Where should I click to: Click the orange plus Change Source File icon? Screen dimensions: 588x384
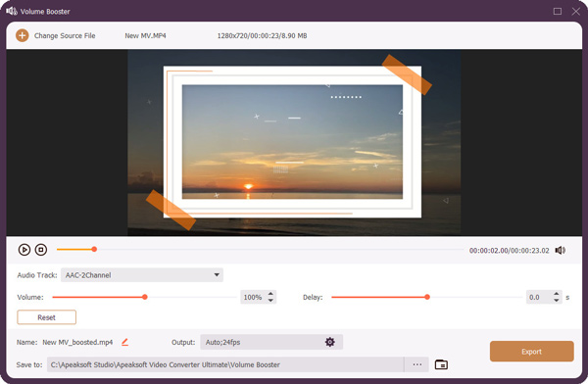(x=23, y=35)
